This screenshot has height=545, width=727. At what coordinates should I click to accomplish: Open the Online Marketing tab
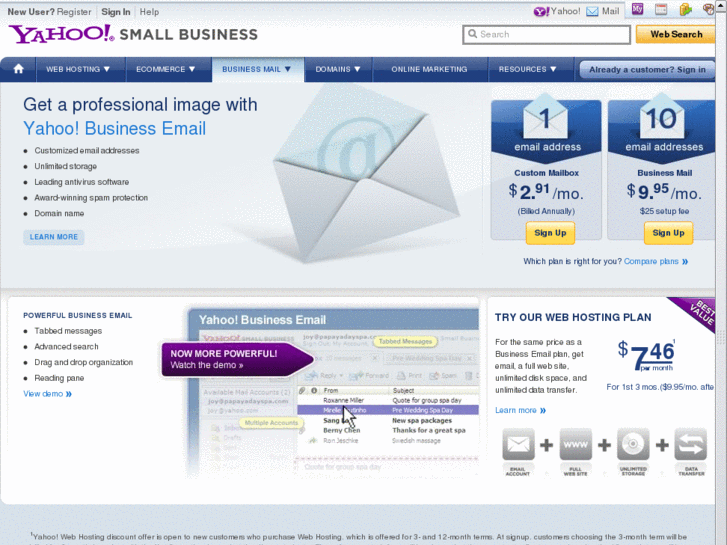[x=429, y=69]
